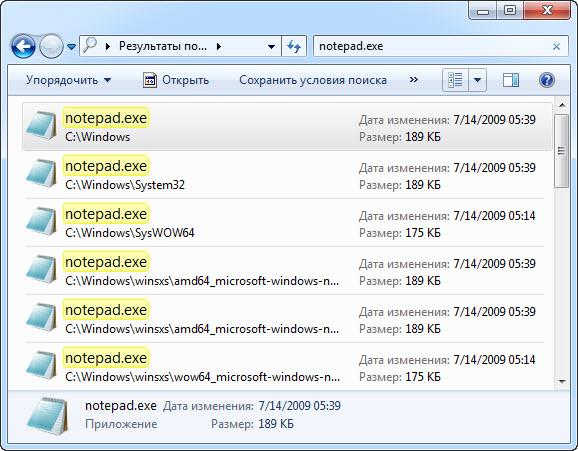578x451 pixels.
Task: Click the vertical scrollbar thumb
Action: 562,151
